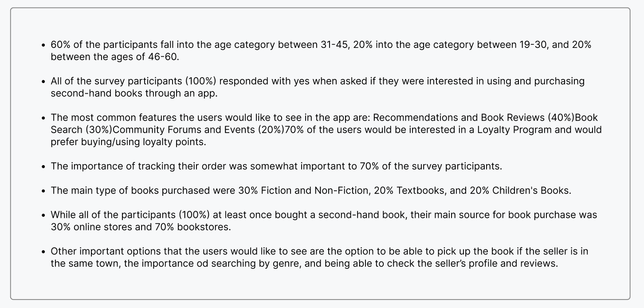Click the paragraph starting "While all of the participants"
644x308 pixels.
[324, 221]
